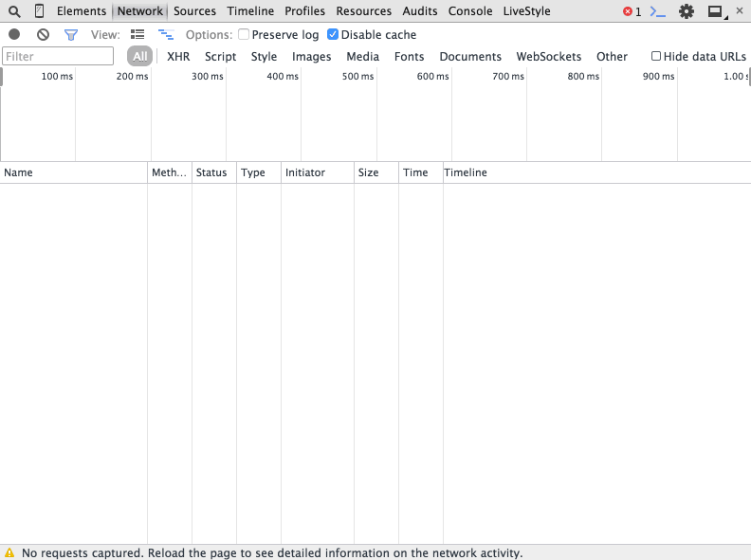The width and height of the screenshot is (751, 560).
Task: Show the console drawer icon
Action: pos(658,11)
